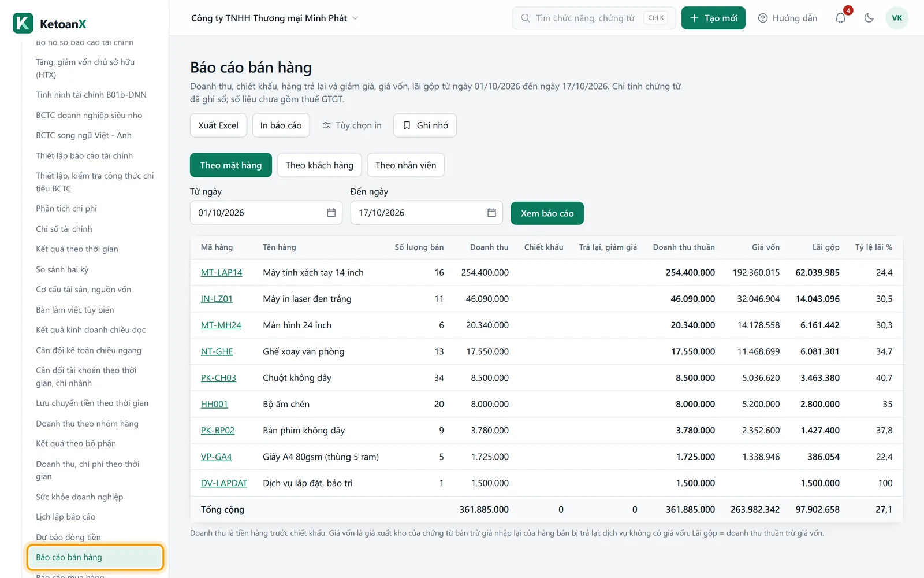Viewport: 924px width, 578px height.
Task: Open item link PK-BP02
Action: 217,431
